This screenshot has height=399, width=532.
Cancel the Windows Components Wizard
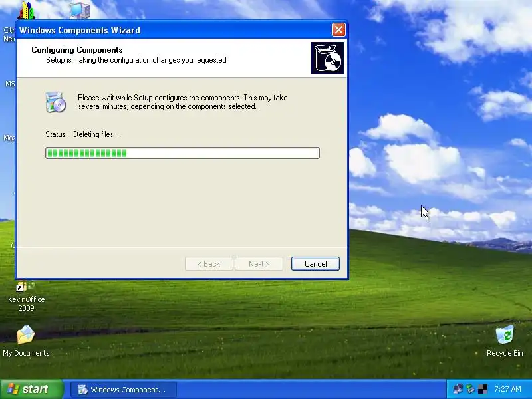tap(315, 263)
